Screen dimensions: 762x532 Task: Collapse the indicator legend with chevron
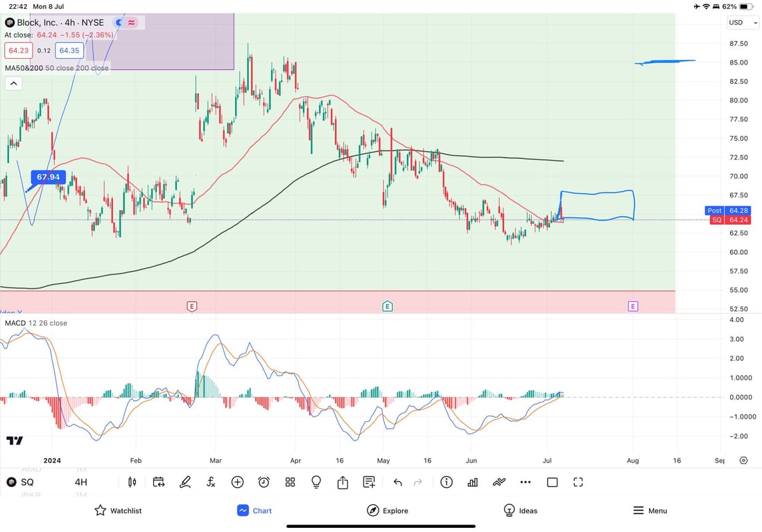click(x=14, y=84)
